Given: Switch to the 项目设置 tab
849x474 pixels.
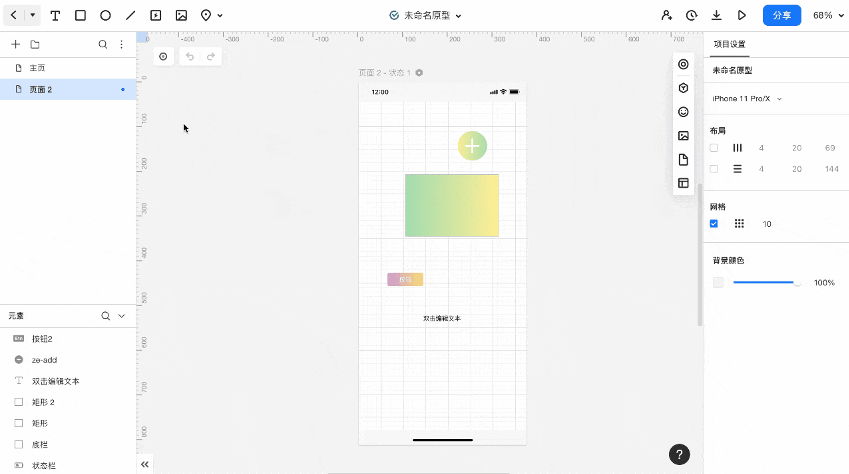Looking at the screenshot, I should click(729, 44).
